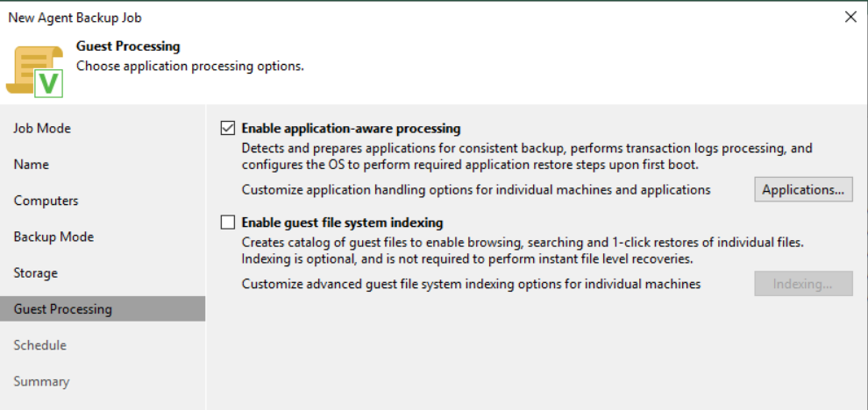Click the Veeam backup job scroll icon
This screenshot has width=868, height=410.
point(33,68)
